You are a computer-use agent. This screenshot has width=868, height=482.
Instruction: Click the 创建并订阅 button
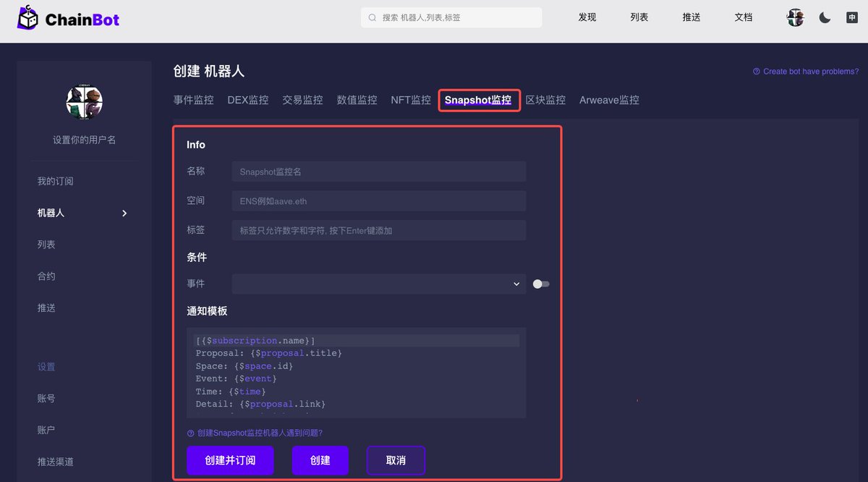pos(230,460)
